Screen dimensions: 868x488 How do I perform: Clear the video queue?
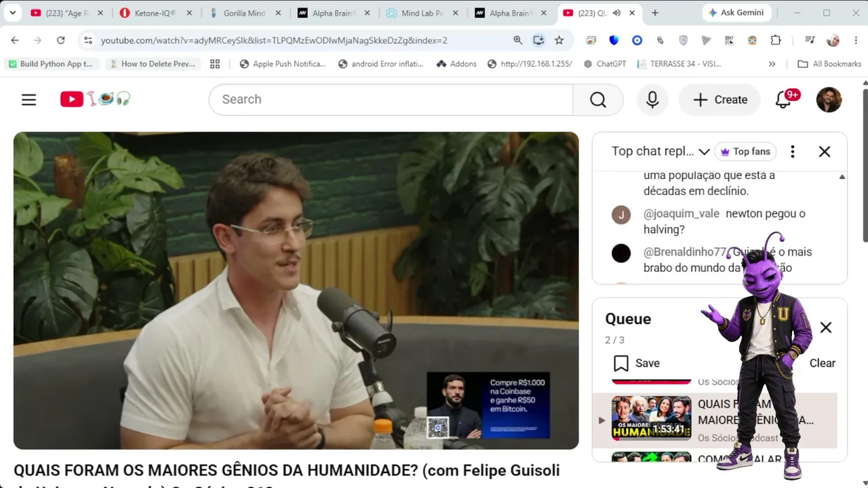click(x=822, y=363)
